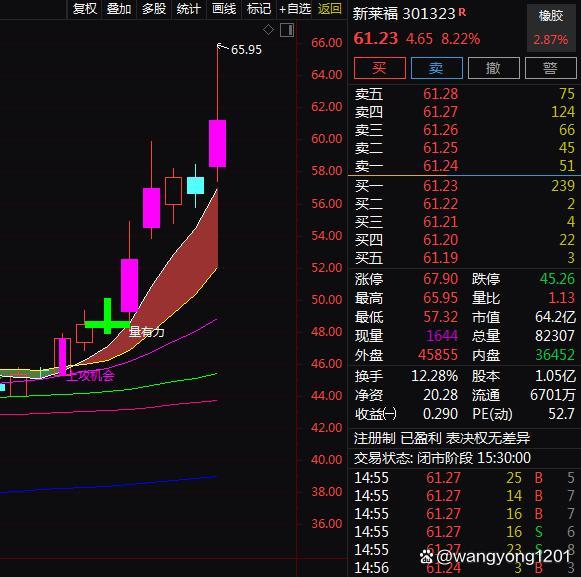Click the diamond marker icon above chart

point(268,29)
